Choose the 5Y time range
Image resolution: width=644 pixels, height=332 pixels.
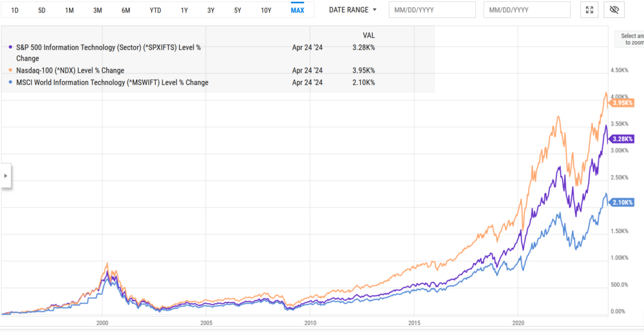pyautogui.click(x=238, y=10)
